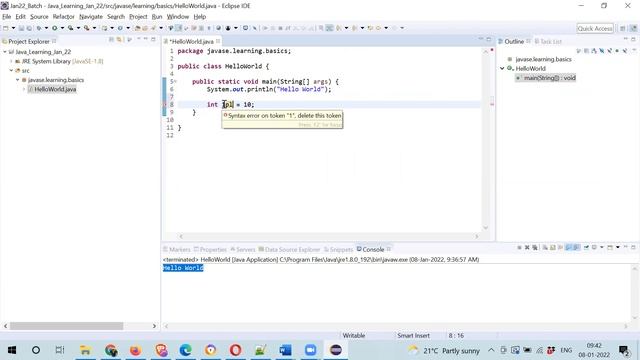Open File Explorer from the taskbar
Screen dimensions: 640x360
pyautogui.click(x=85, y=350)
